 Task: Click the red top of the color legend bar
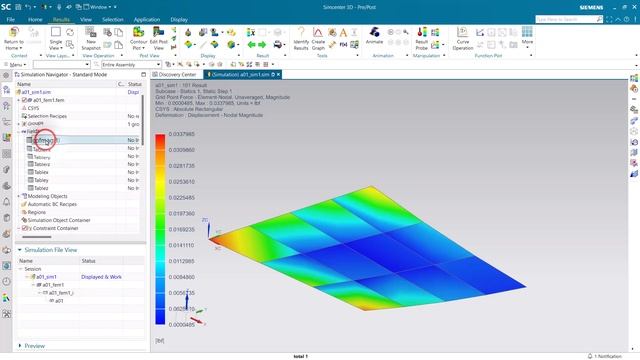pos(160,138)
